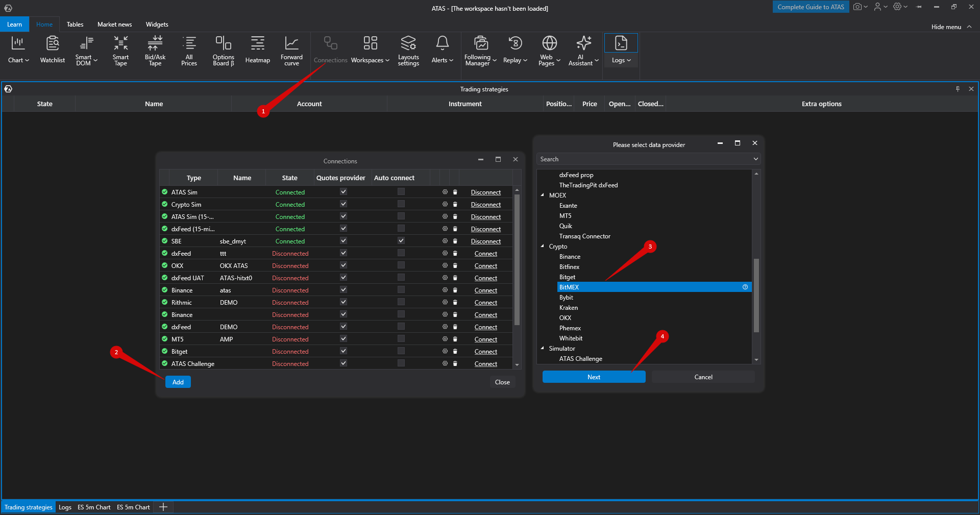
Task: Expand the Smart DOM dropdown arrow
Action: 95,60
